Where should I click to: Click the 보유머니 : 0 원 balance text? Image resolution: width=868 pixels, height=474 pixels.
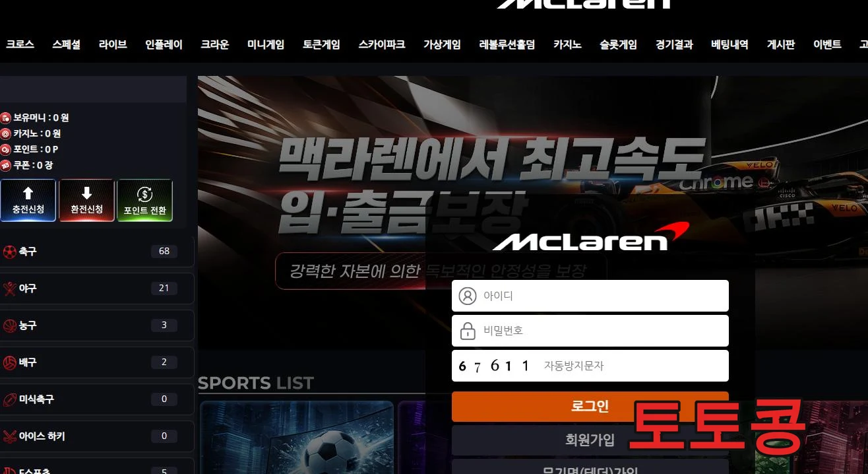pyautogui.click(x=41, y=118)
